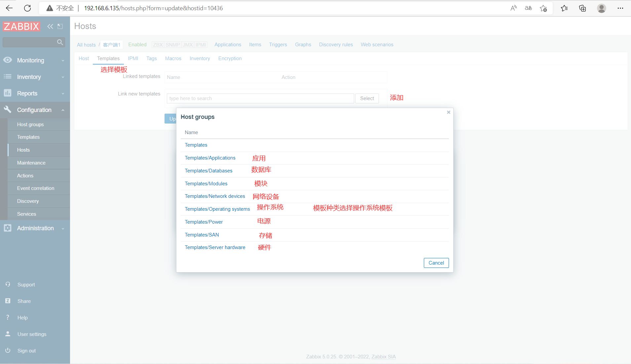This screenshot has height=364, width=631.
Task: Click the Zabbix logo
Action: [21, 26]
